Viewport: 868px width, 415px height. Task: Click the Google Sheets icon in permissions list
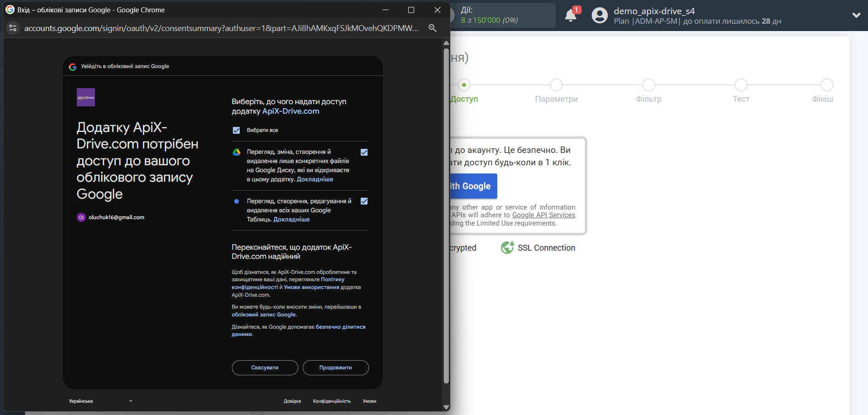pos(237,201)
